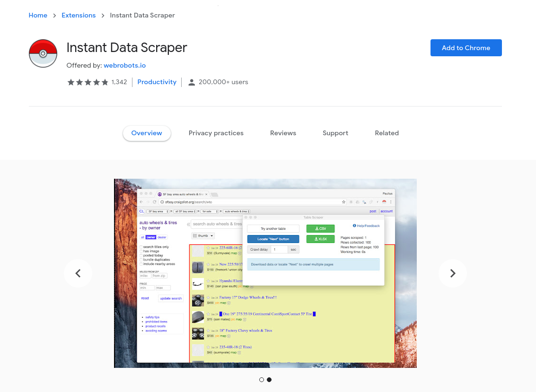Viewport: 536px width, 392px height.
Task: Select the second carousel dot indicator
Action: (x=269, y=380)
